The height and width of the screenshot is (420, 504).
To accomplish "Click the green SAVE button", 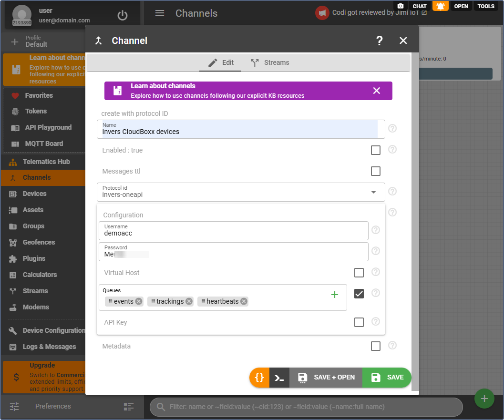I will (x=387, y=377).
